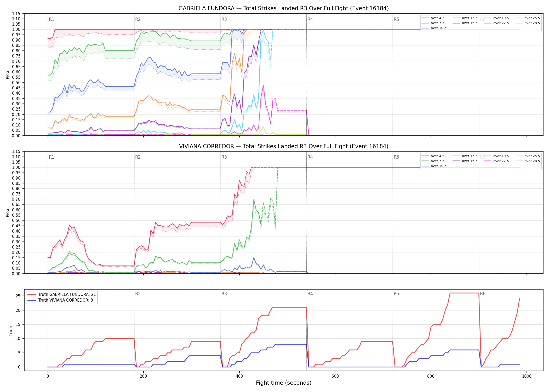Click the R6 marker in the Count chart
This screenshot has width=549, height=392.
tap(483, 294)
